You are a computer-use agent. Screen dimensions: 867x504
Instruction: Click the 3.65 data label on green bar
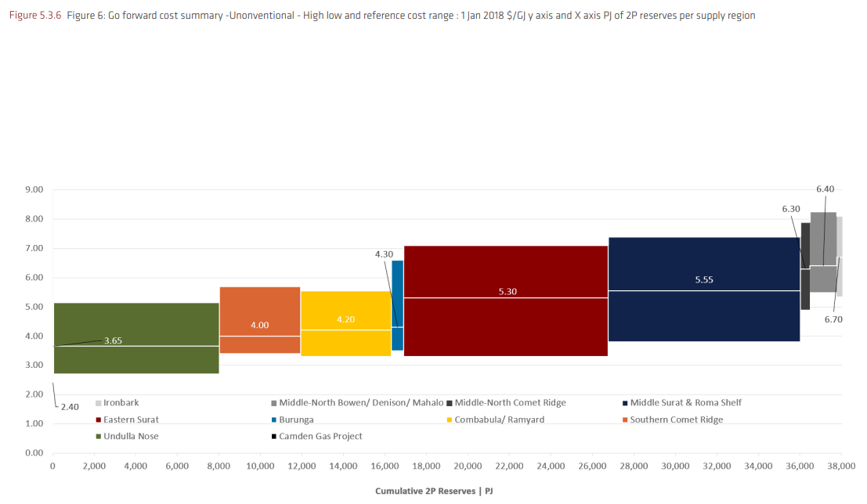(x=113, y=340)
